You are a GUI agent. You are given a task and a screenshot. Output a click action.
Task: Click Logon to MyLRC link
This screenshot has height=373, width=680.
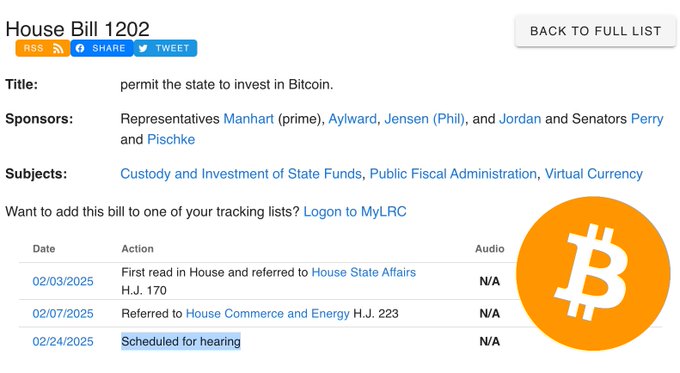click(355, 212)
